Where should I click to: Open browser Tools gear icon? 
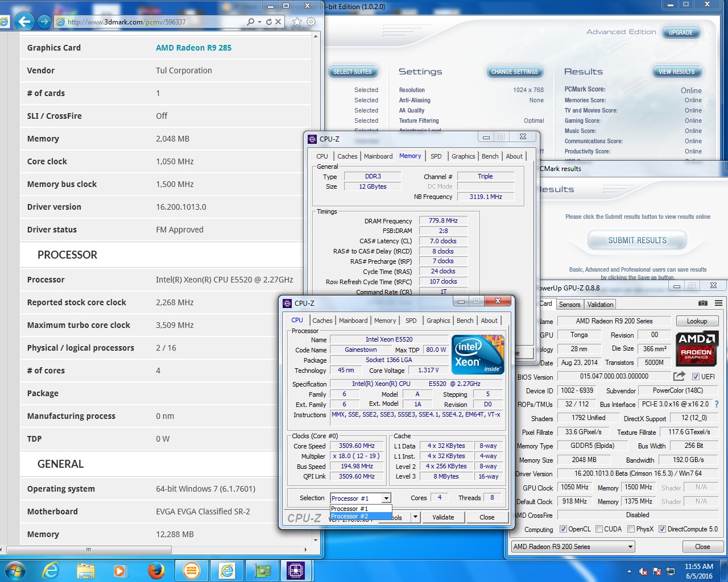311,22
